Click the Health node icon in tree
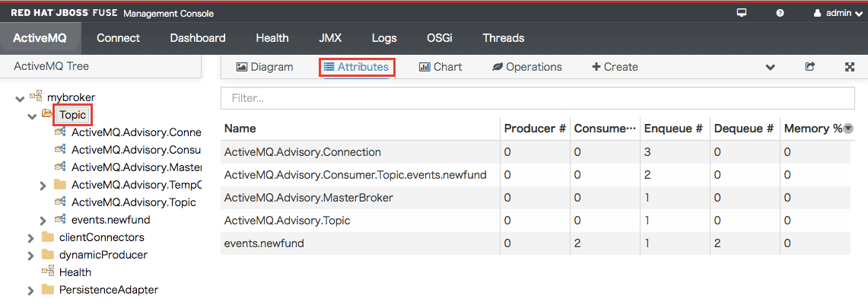 coord(48,271)
